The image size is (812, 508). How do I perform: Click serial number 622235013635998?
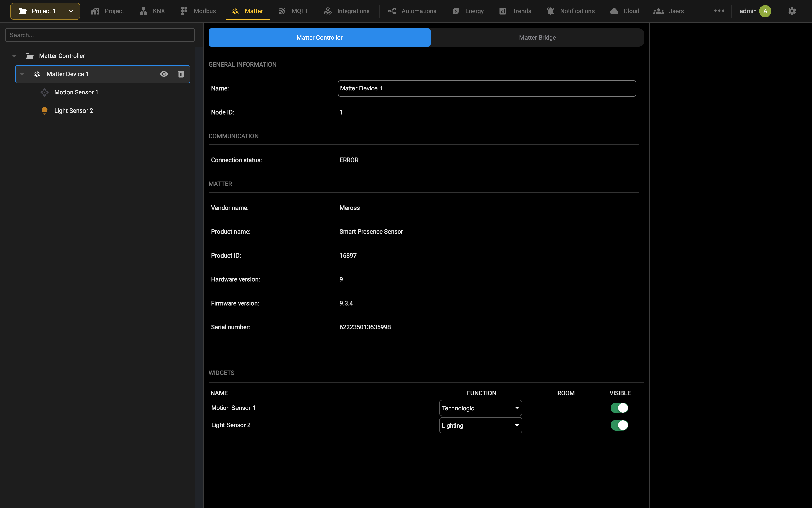pos(365,327)
